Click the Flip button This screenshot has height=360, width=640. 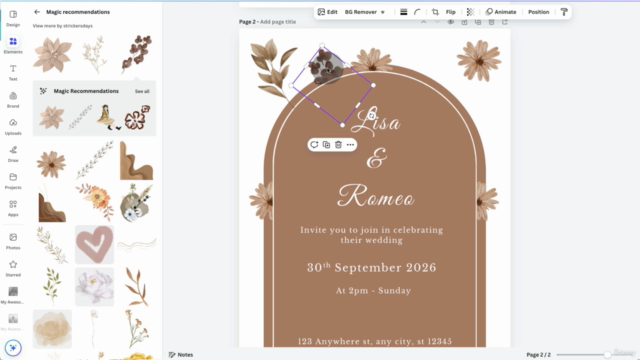click(451, 12)
